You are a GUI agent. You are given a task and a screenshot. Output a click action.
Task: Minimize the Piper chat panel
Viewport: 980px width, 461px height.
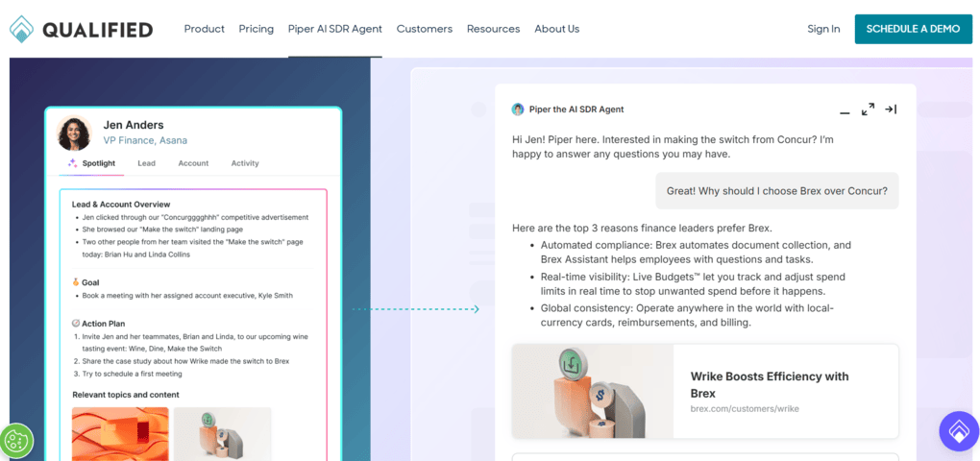tap(845, 110)
